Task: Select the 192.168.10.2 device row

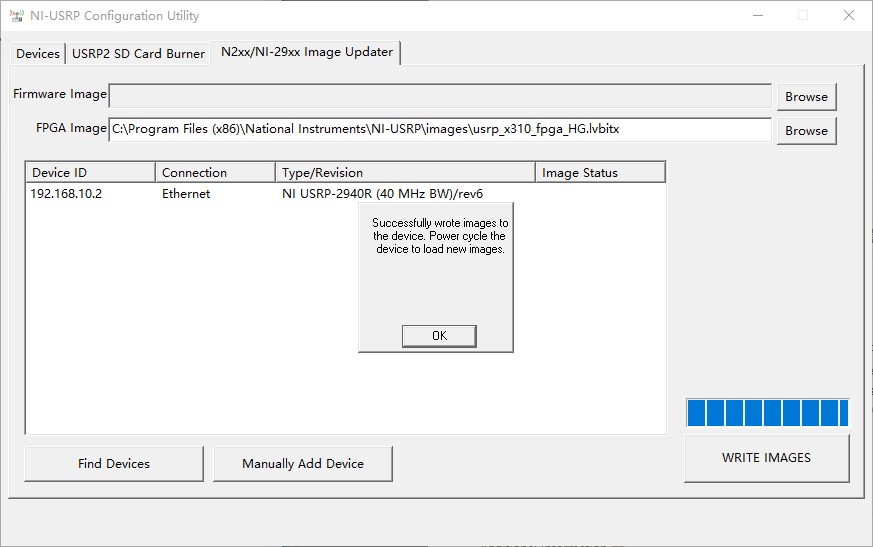Action: click(x=345, y=194)
